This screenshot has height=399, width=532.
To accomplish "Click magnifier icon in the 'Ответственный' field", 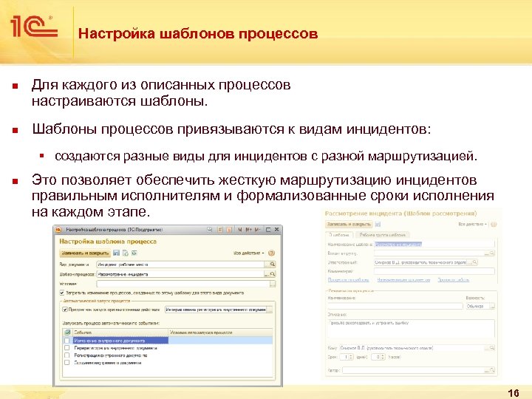I will [x=474, y=262].
